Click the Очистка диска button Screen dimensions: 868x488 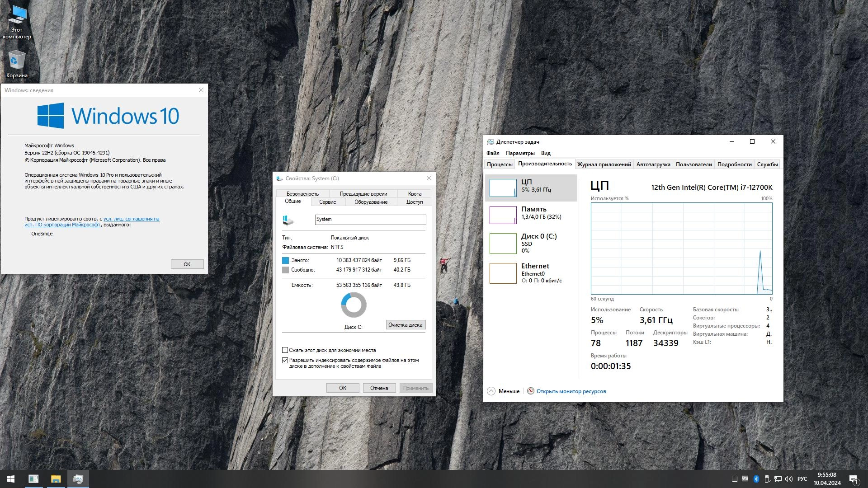click(405, 325)
